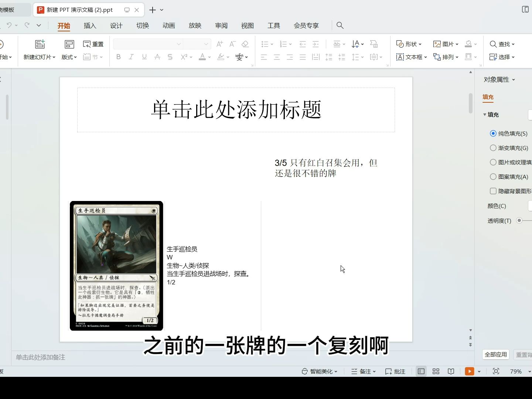Click the notes field below the slide
Viewport: 532px width, 399px height.
point(243,357)
